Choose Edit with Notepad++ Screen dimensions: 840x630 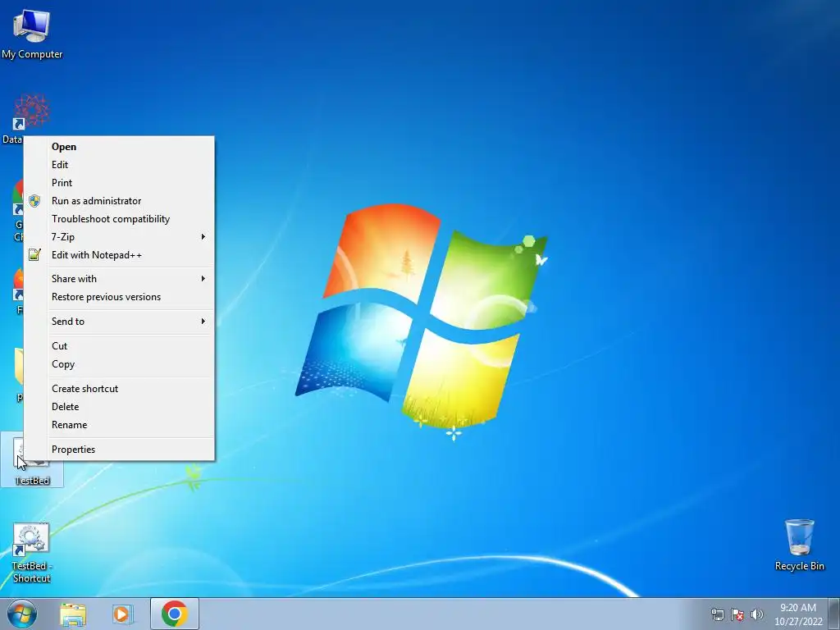pyautogui.click(x=120, y=255)
